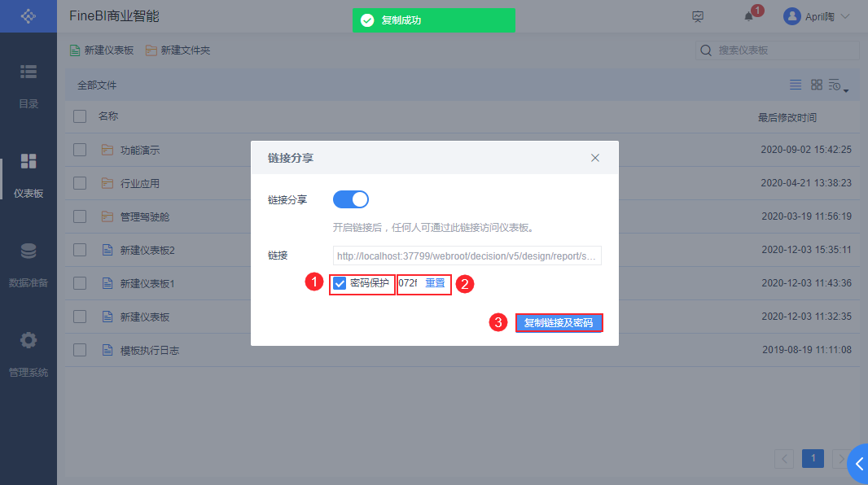
Task: Switch to grid card view layout
Action: coord(817,85)
